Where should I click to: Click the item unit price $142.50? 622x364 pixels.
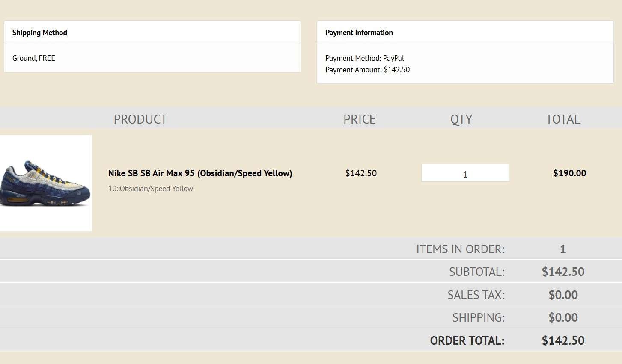tap(361, 173)
